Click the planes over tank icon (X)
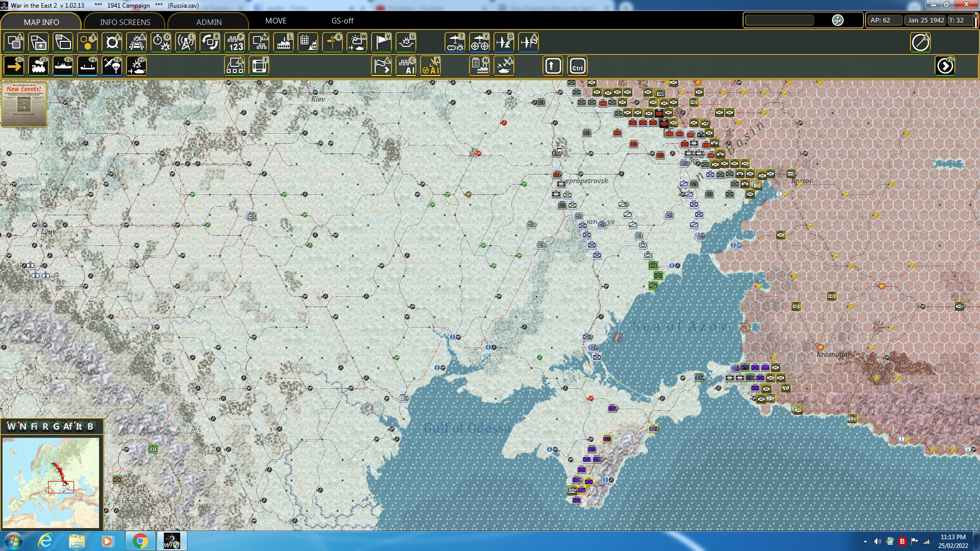Screen dimensions: 980x551 point(504,66)
